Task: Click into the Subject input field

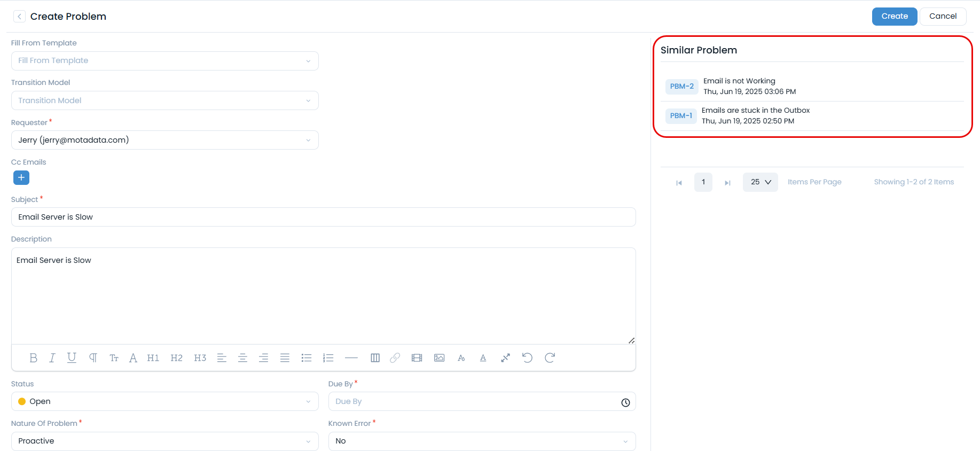Action: point(323,217)
